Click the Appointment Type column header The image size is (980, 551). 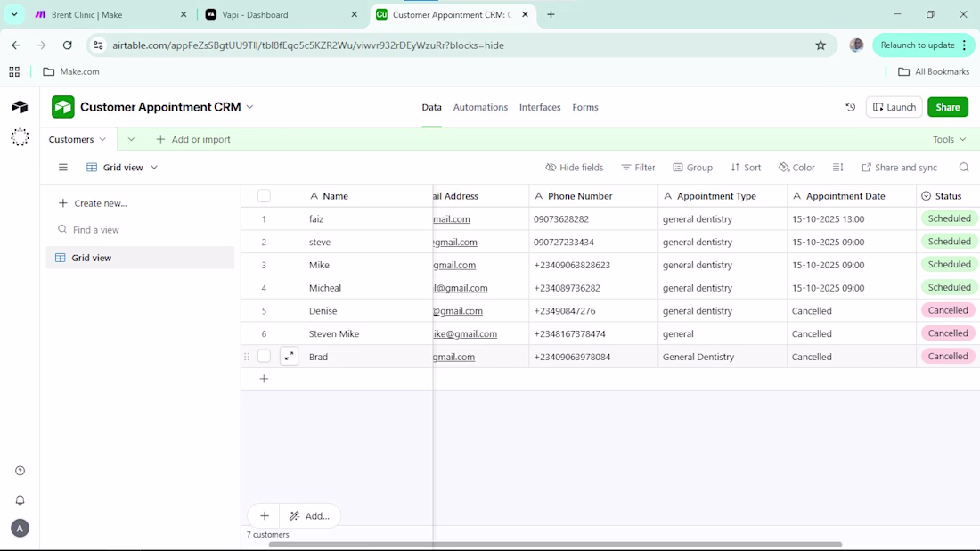(723, 196)
